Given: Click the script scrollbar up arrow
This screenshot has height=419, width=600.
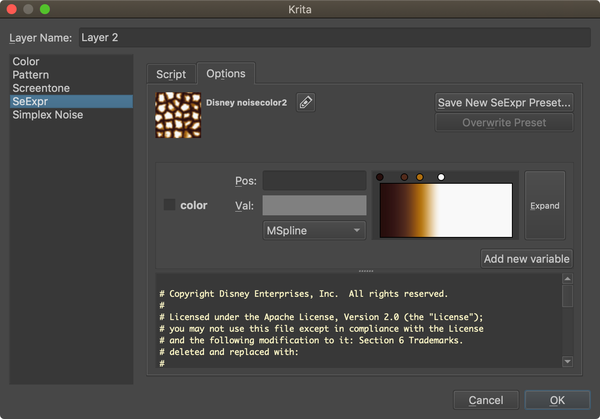Looking at the screenshot, I should point(567,280).
